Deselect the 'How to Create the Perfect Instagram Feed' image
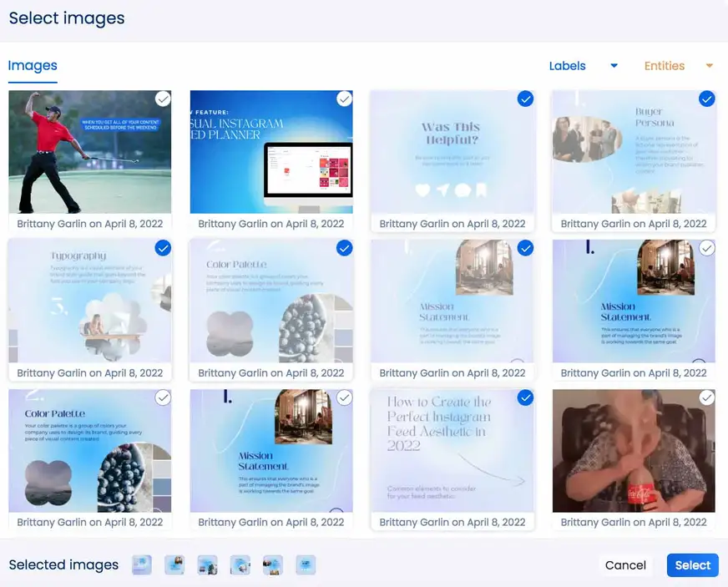The height and width of the screenshot is (587, 728). [526, 398]
